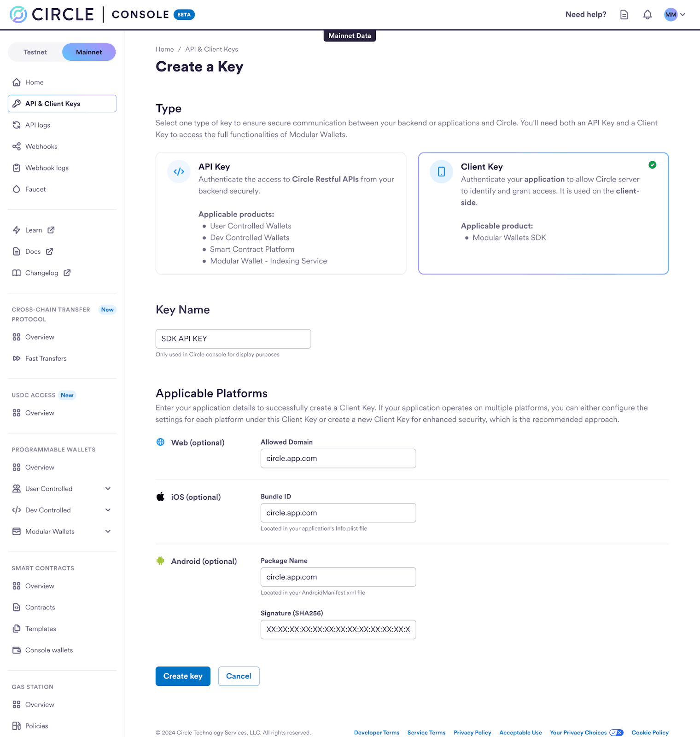Viewport: 700px width, 737px height.
Task: Click the Circle logo icon
Action: point(18,15)
